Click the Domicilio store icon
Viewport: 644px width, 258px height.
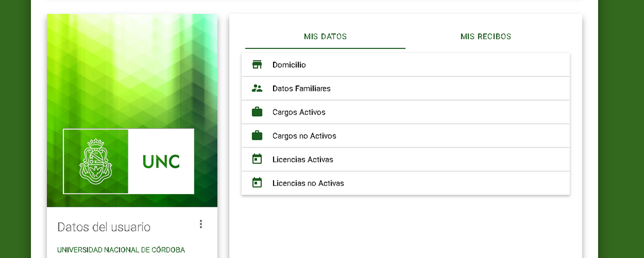click(x=257, y=65)
